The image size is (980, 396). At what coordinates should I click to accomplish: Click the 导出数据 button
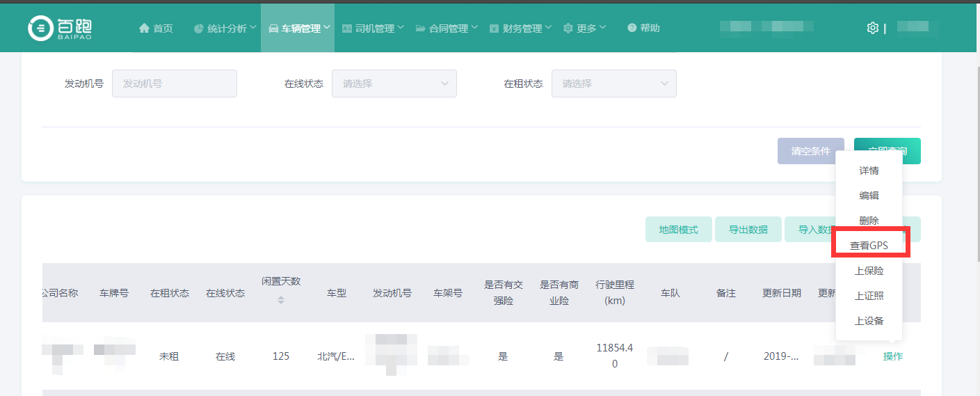(748, 230)
